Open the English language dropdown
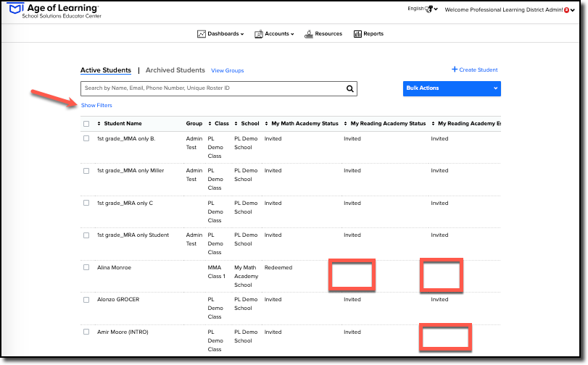The width and height of the screenshot is (588, 365). point(423,9)
